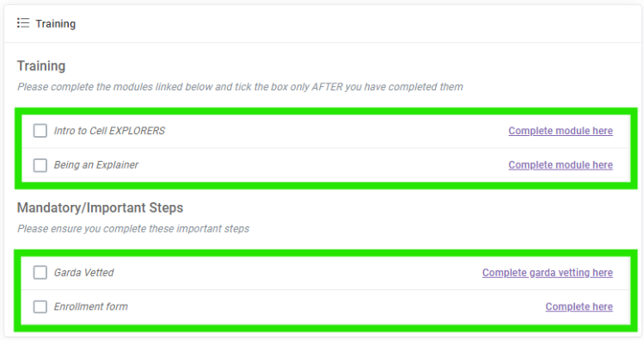This screenshot has height=340, width=644.
Task: Mark Garda Vetted as completed
Action: click(x=40, y=273)
